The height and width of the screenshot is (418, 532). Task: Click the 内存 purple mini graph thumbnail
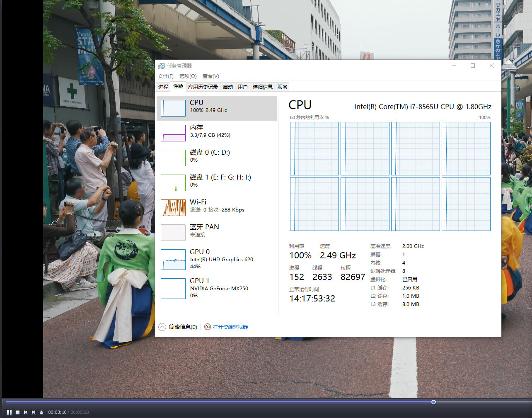coord(173,133)
